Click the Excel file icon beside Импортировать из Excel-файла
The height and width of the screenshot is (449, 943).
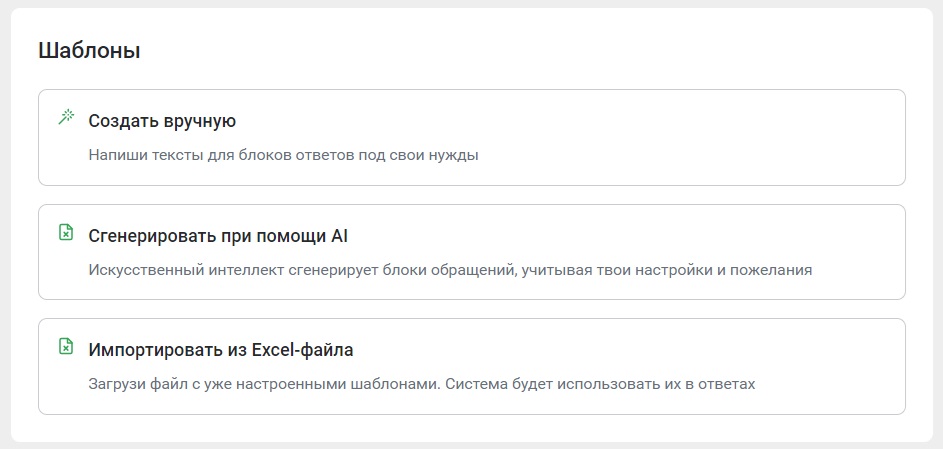(x=66, y=346)
